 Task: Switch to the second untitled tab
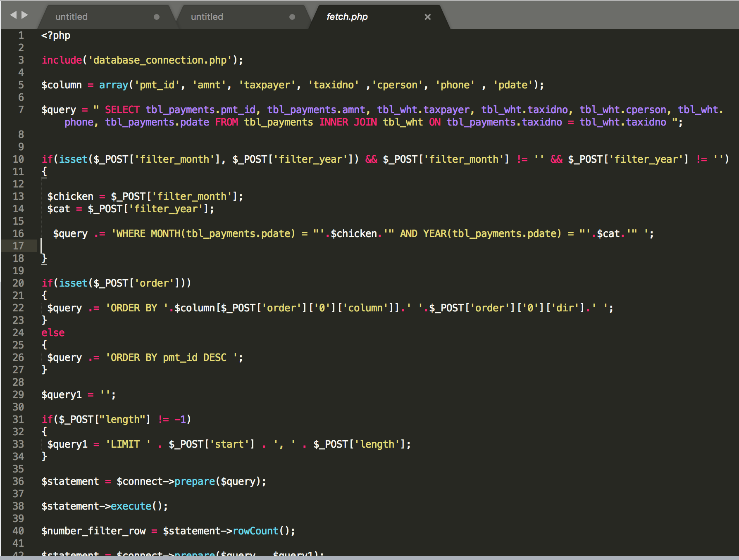coord(207,17)
